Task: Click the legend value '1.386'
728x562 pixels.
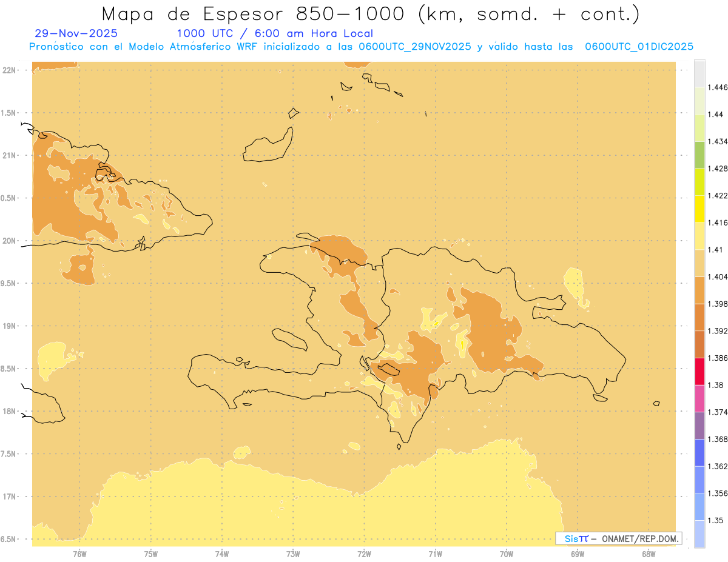Action: click(x=718, y=358)
